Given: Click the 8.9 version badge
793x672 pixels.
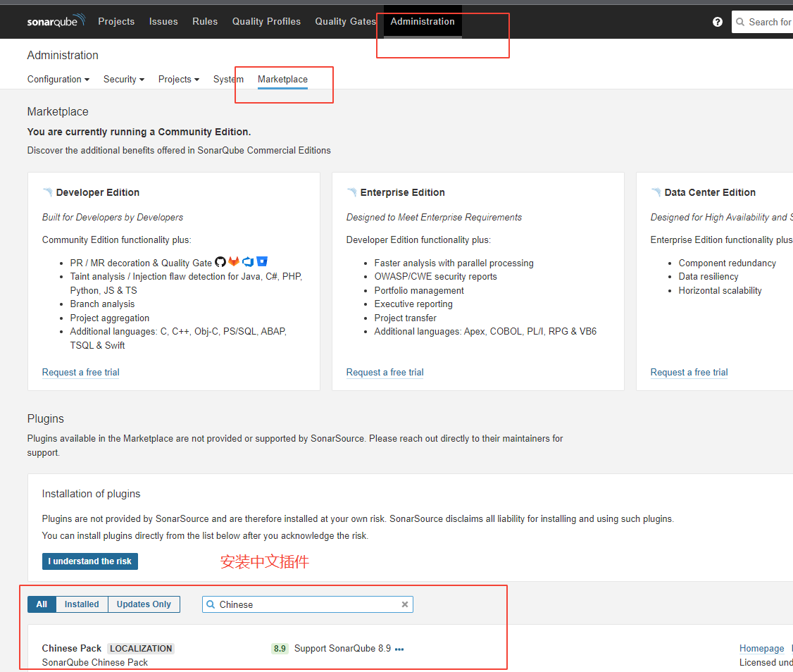Looking at the screenshot, I should (x=280, y=649).
